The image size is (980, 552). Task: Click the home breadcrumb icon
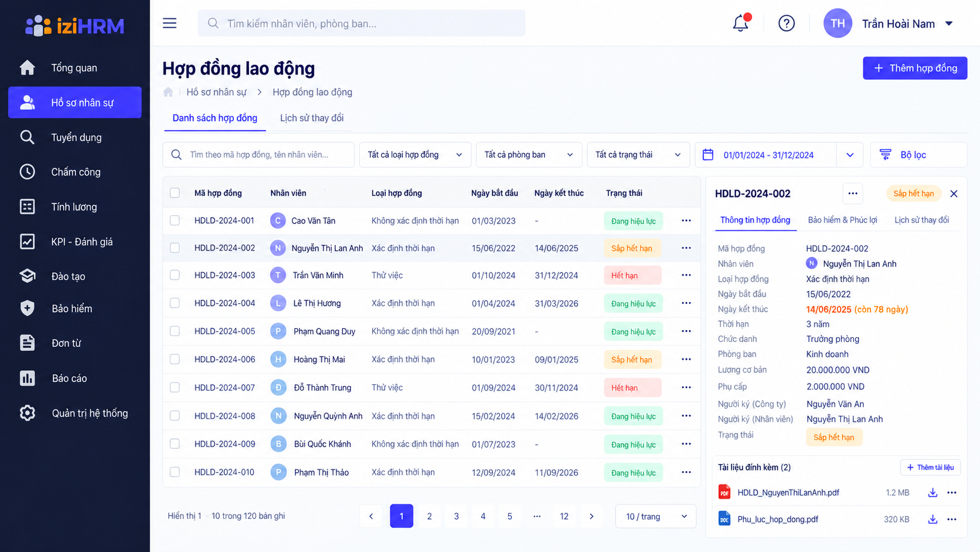tap(168, 92)
